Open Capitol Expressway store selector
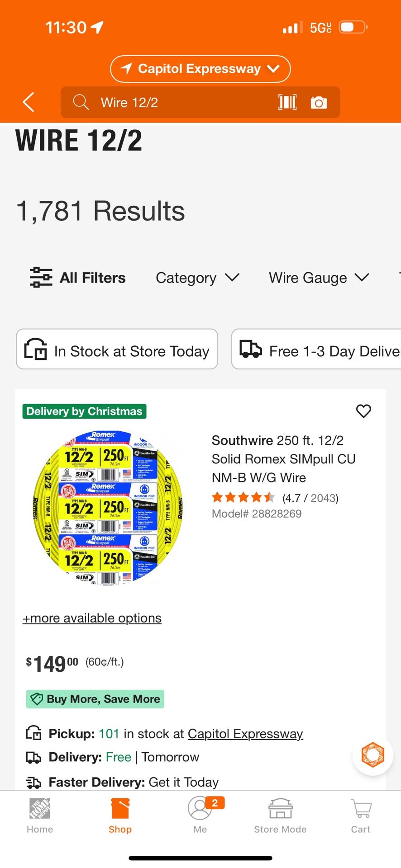Screen dimensions: 401x868 (200, 69)
